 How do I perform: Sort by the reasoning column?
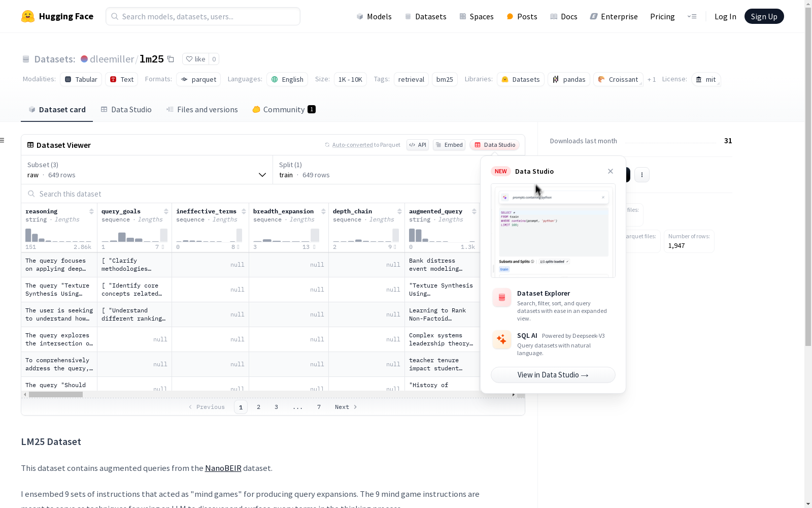(91, 211)
